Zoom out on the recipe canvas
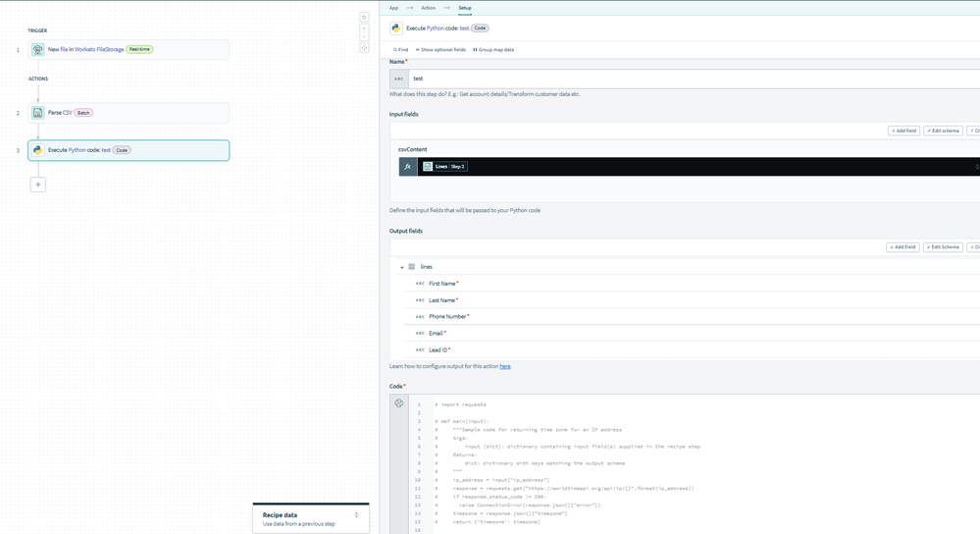The width and height of the screenshot is (980, 534). click(364, 36)
